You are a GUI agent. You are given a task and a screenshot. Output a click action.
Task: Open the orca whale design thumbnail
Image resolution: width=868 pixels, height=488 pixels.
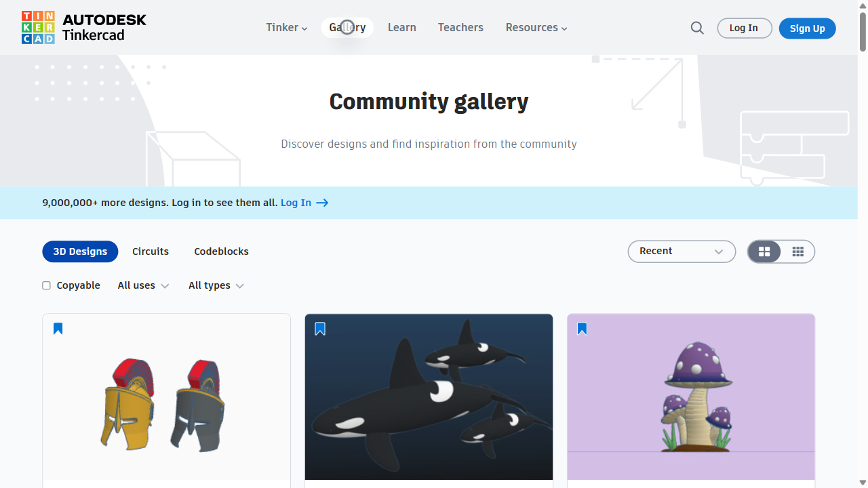click(x=429, y=396)
